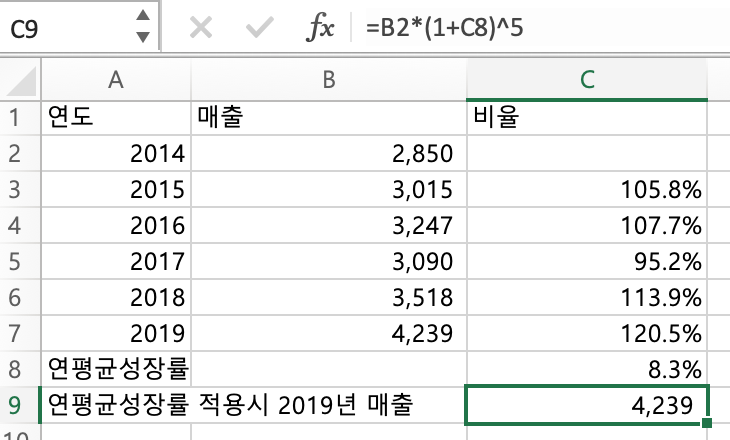This screenshot has height=440, width=730.
Task: Select row 3 header
Action: [20, 189]
